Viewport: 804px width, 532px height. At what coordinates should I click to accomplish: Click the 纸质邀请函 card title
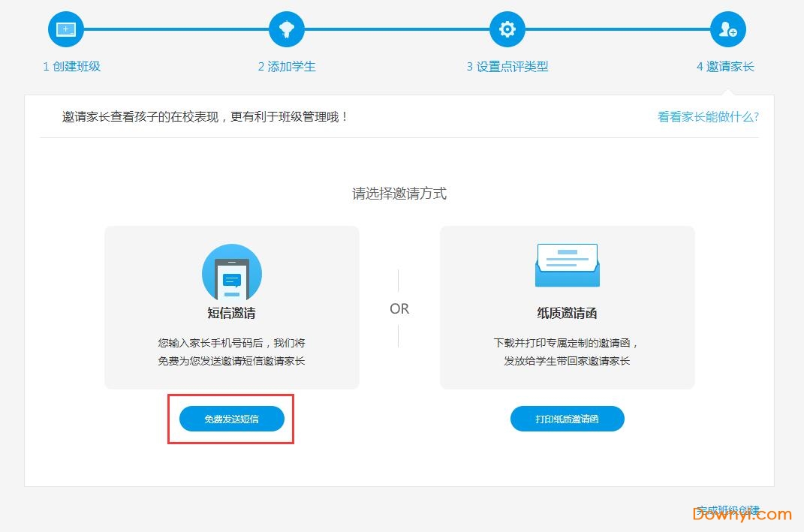567,313
